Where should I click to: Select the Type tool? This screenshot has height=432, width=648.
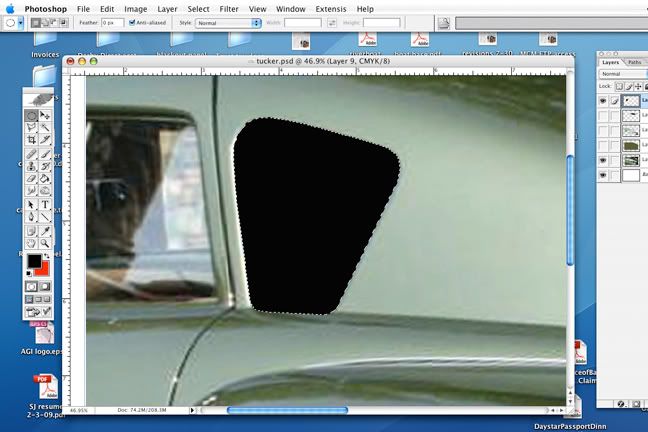click(x=45, y=205)
